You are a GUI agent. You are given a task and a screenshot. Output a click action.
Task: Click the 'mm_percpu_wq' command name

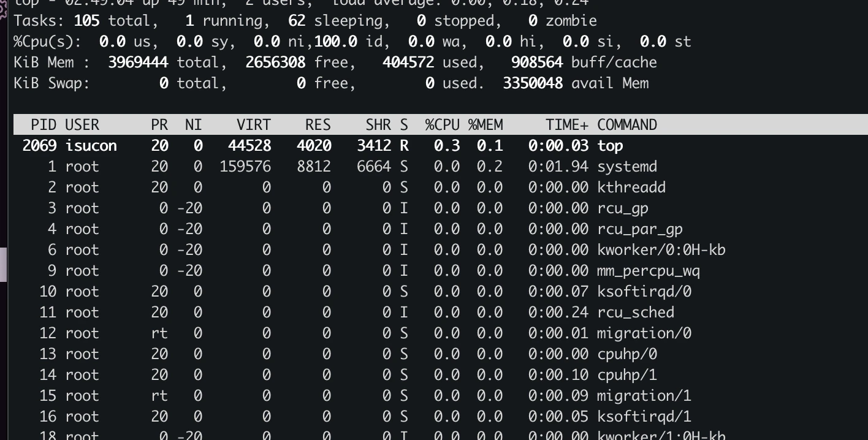649,271
